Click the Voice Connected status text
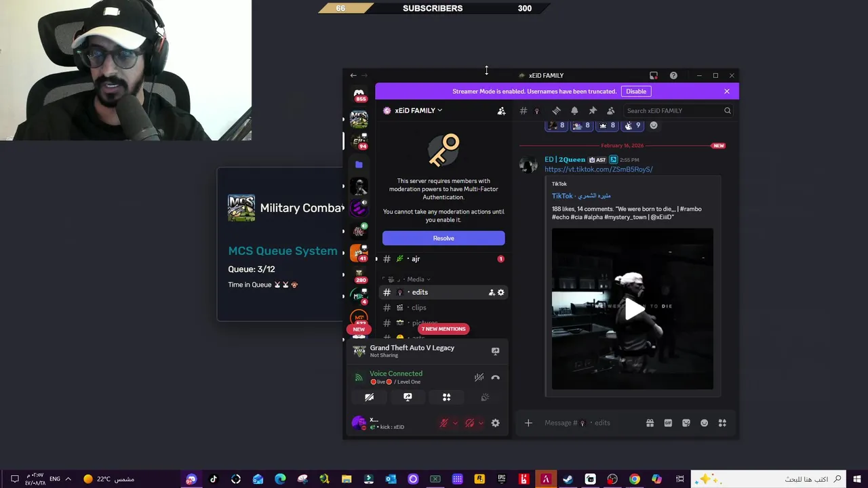Image resolution: width=868 pixels, height=488 pixels. [396, 373]
